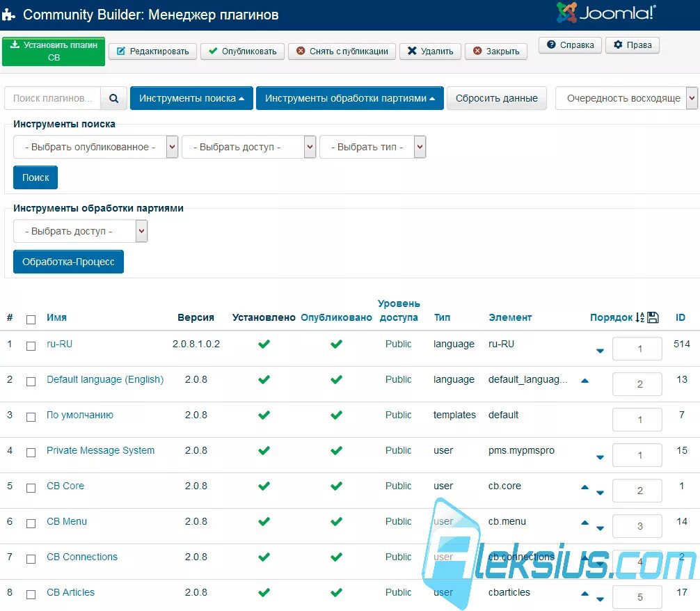Sort table by Опубликовано column
Image resolution: width=700 pixels, height=611 pixels.
[336, 317]
